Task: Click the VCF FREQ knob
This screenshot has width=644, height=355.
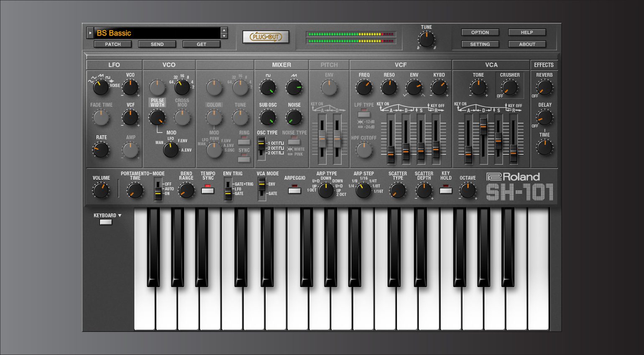Action: (x=364, y=88)
